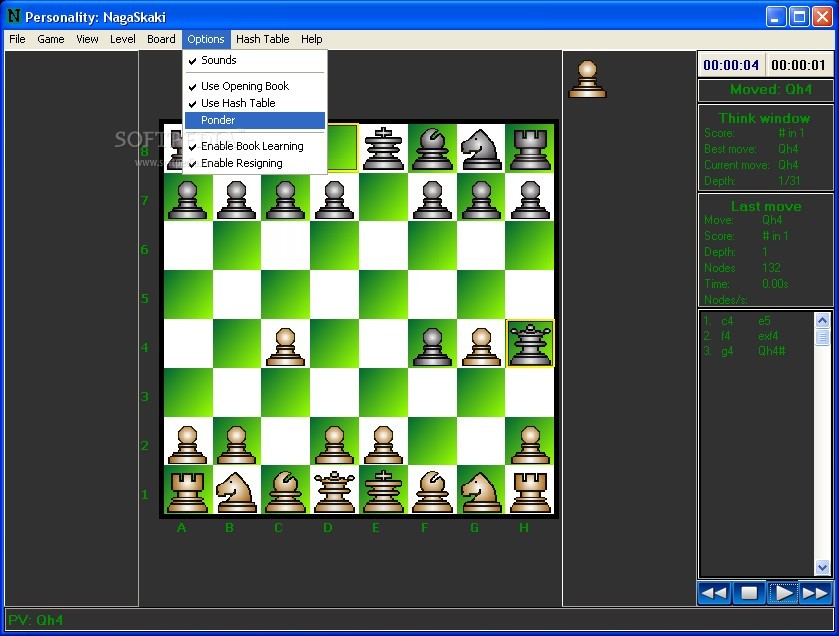Click move c4 in move list
This screenshot has height=636, width=839.
pos(727,321)
